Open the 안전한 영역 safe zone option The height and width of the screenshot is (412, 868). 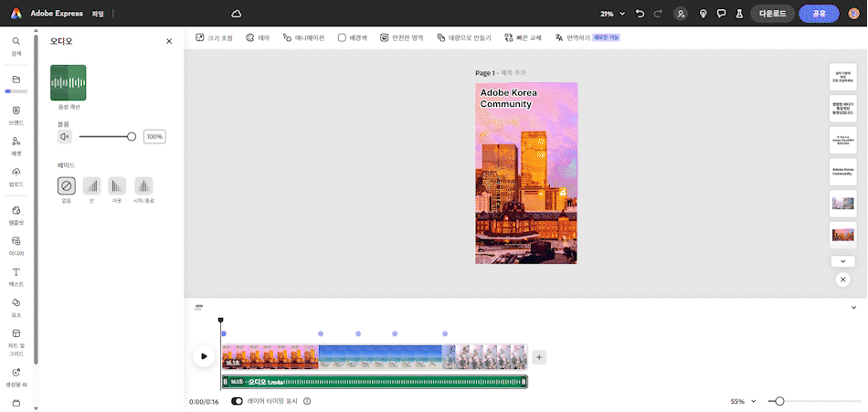(x=402, y=37)
